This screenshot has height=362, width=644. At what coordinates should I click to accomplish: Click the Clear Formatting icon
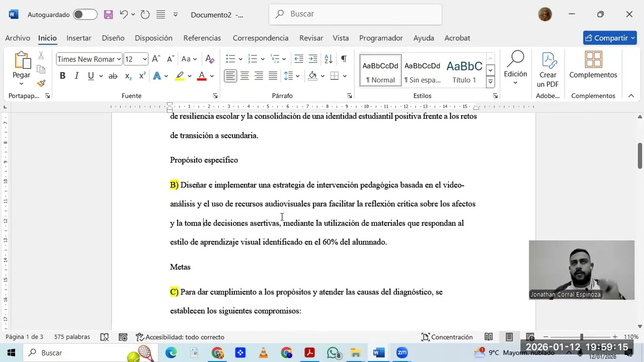coord(210,59)
